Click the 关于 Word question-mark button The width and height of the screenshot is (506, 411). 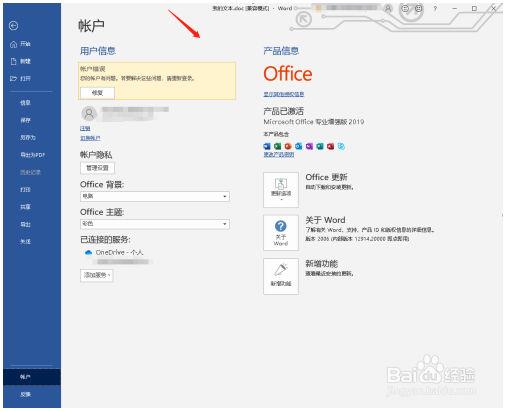point(281,233)
